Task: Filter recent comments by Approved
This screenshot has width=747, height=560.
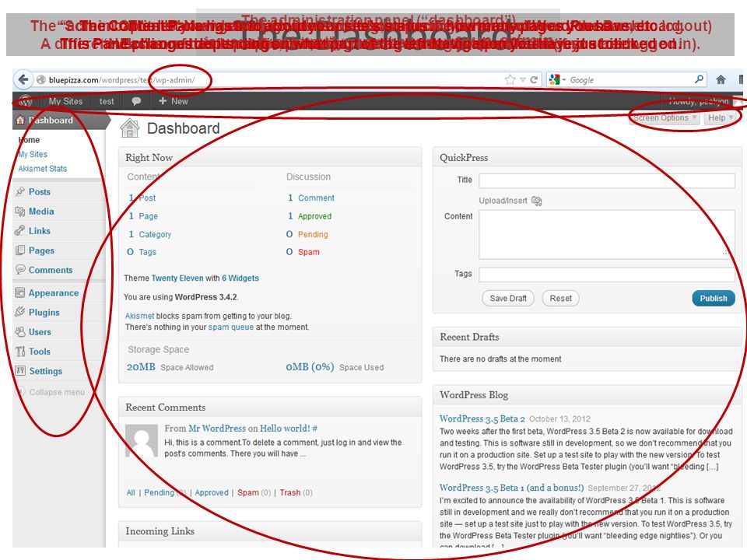Action: (x=212, y=492)
